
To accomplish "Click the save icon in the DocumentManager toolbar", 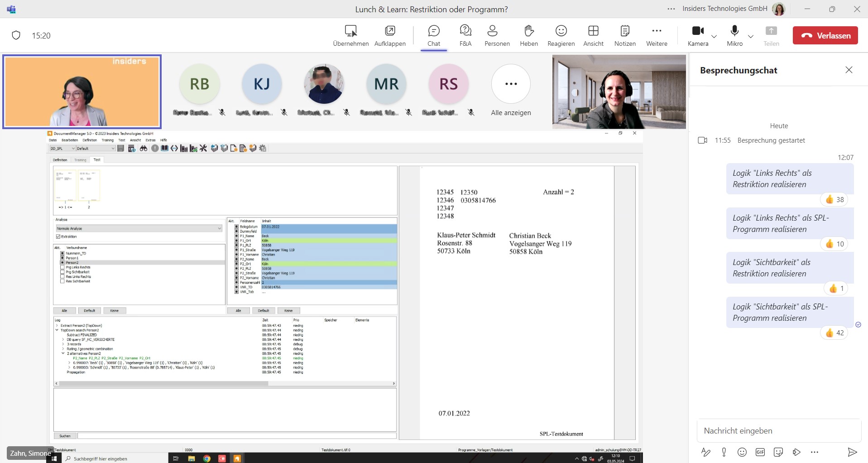I will 120,148.
